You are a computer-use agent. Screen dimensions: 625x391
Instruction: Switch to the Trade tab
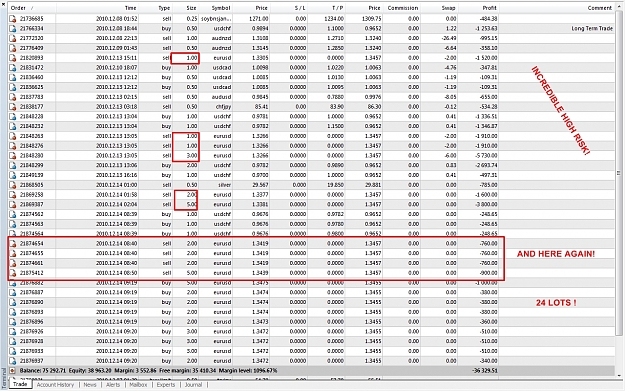20,385
